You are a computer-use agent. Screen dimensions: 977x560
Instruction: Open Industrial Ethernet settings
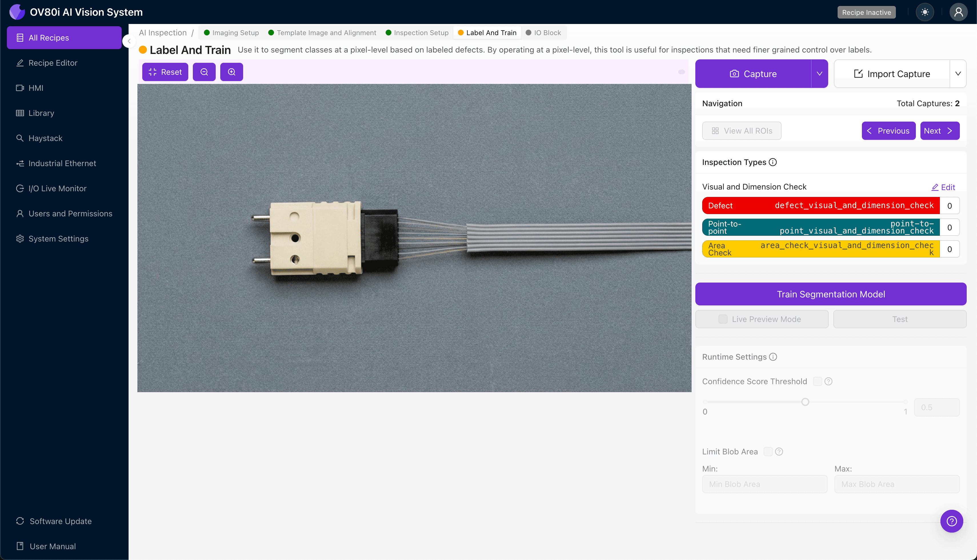(x=62, y=163)
